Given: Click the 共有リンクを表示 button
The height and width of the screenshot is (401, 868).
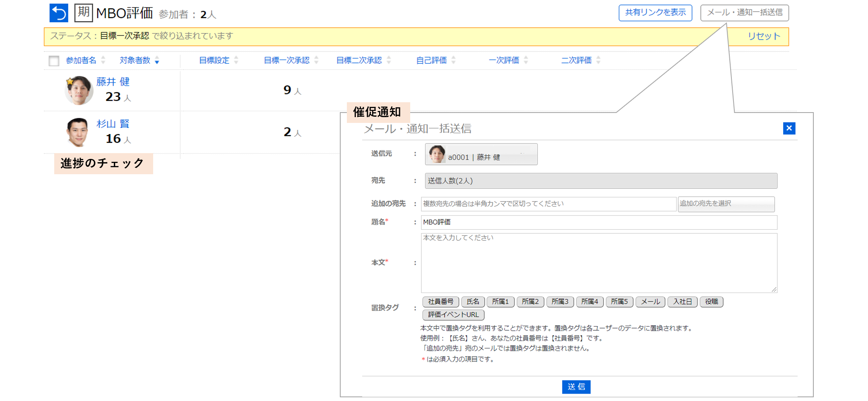Looking at the screenshot, I should 655,13.
